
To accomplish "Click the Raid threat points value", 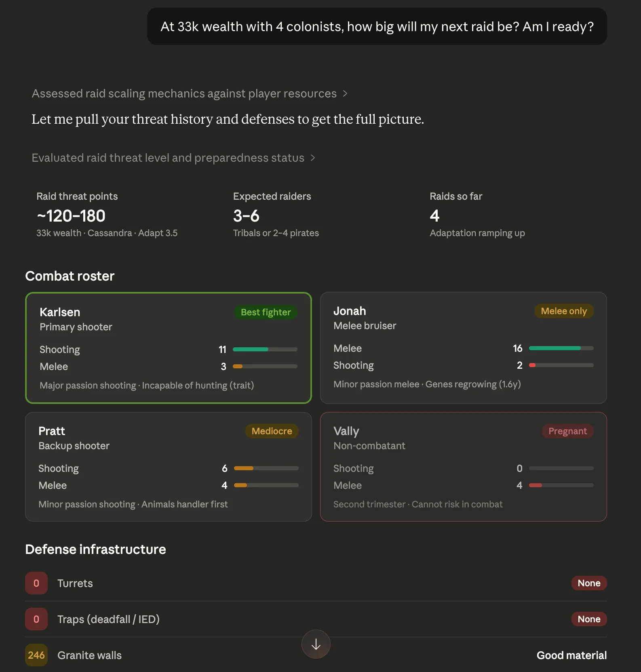I will click(x=71, y=216).
